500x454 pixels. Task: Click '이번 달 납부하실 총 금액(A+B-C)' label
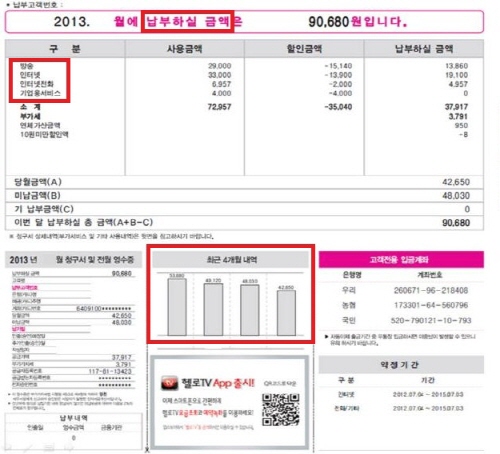(83, 222)
